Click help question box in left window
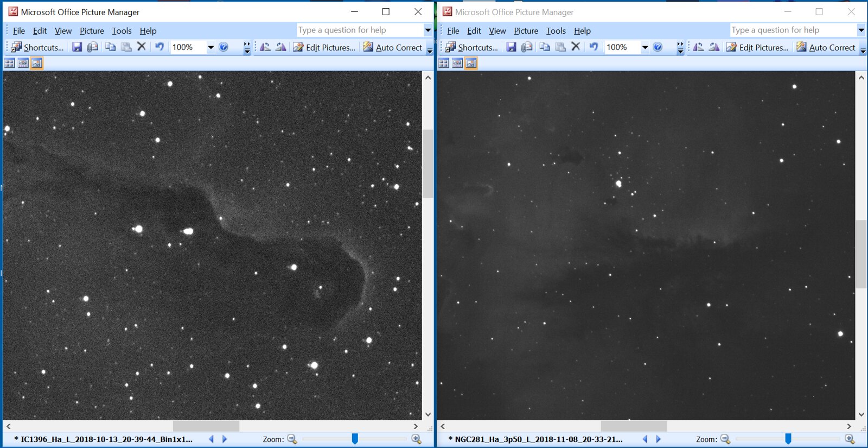This screenshot has height=448, width=868. coord(360,30)
